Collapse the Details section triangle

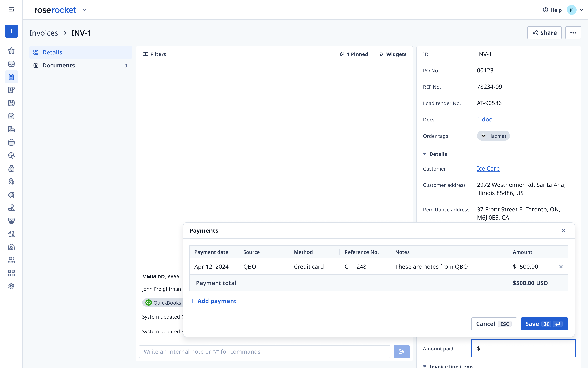click(425, 154)
